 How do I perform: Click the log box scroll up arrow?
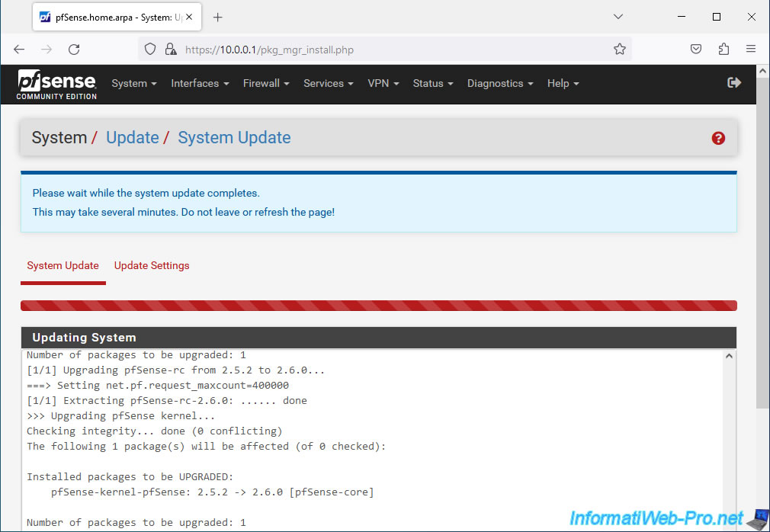click(x=730, y=356)
